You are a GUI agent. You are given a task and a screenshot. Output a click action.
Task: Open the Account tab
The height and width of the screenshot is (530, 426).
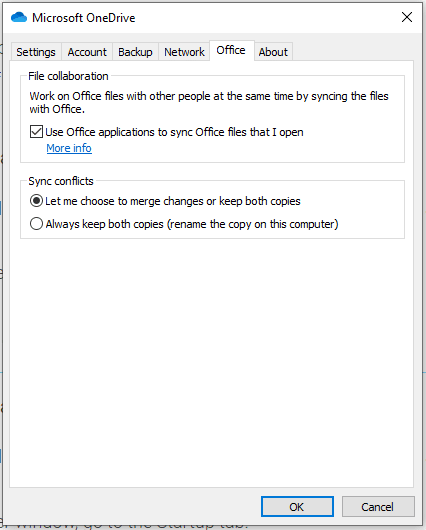click(x=87, y=52)
